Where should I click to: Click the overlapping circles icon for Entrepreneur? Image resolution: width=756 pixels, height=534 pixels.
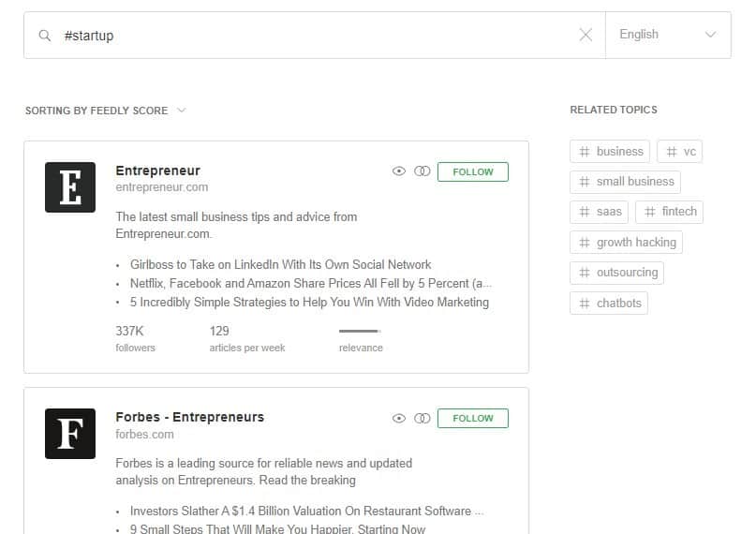click(422, 171)
